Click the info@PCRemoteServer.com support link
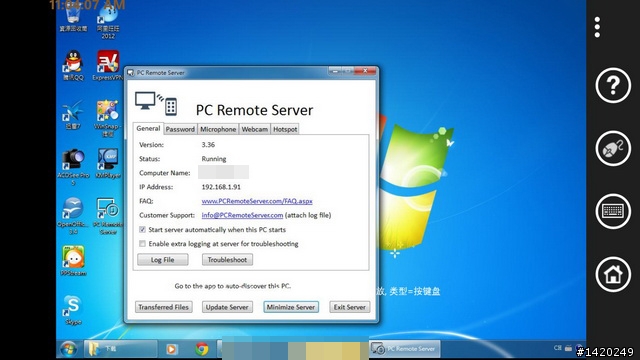Screen dimensions: 640x360 242,215
